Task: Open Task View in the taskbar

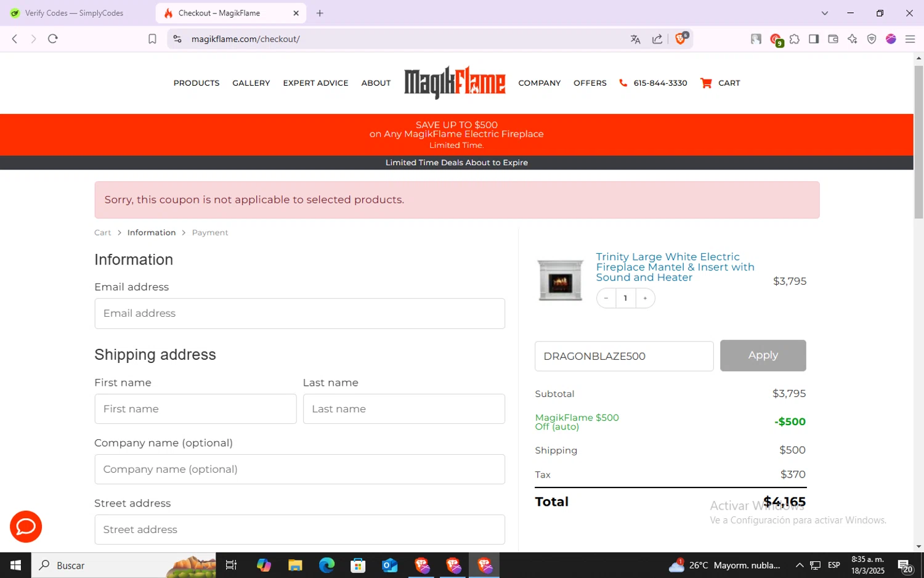Action: pyautogui.click(x=232, y=565)
